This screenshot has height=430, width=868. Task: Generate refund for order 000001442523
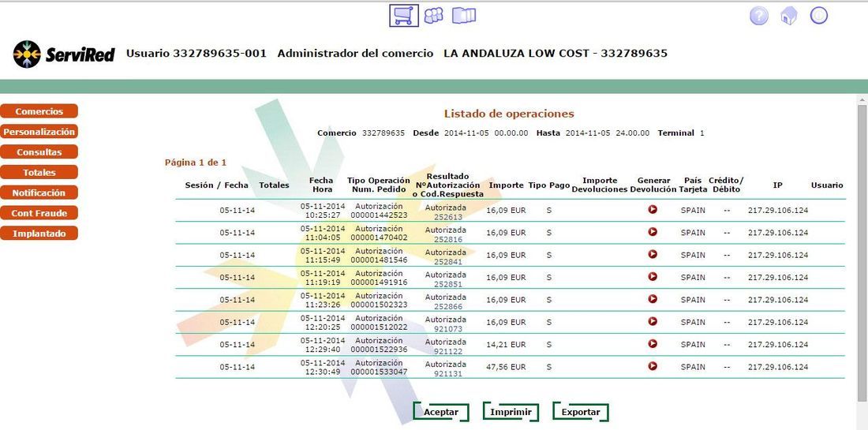point(653,210)
